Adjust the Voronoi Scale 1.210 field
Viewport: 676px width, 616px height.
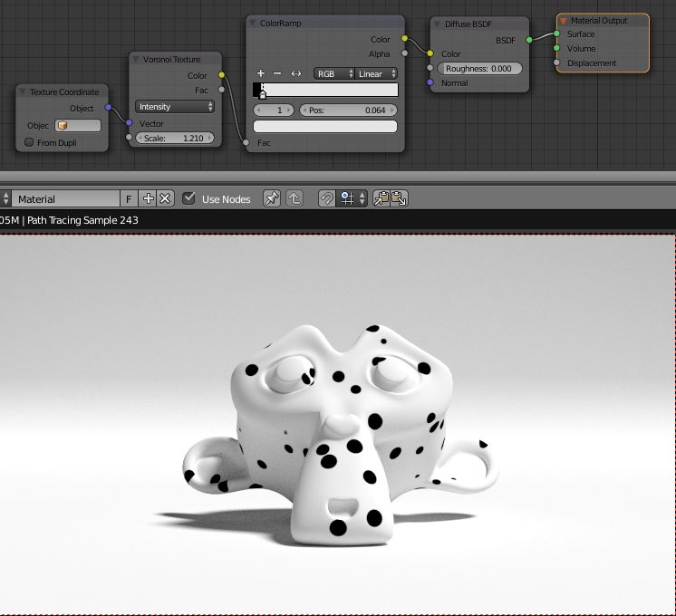[175, 138]
